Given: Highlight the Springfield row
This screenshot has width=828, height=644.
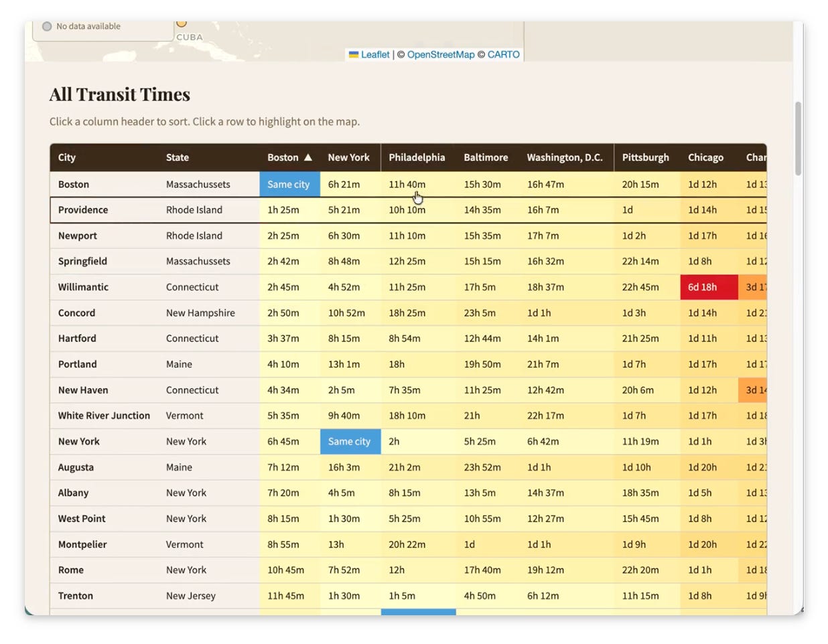Looking at the screenshot, I should tap(408, 261).
